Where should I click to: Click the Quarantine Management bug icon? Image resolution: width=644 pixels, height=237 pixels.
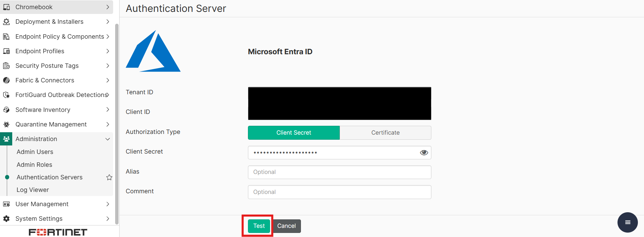[x=6, y=124]
